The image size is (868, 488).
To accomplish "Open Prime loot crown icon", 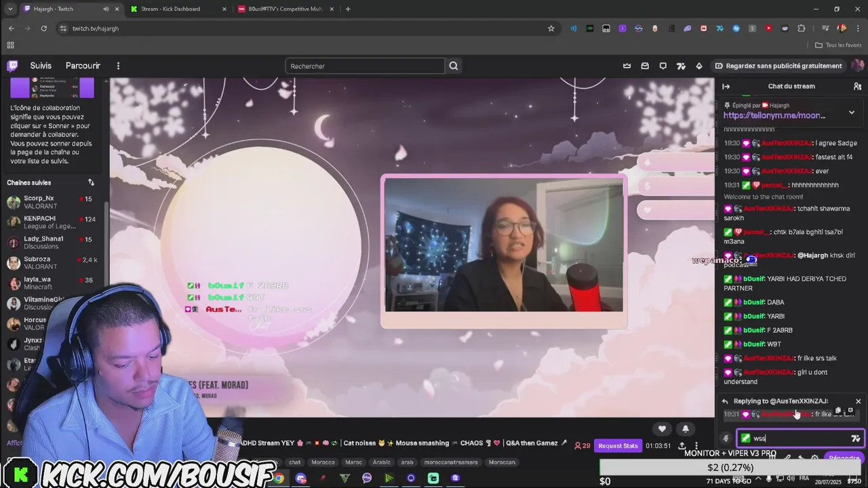I will tap(627, 66).
